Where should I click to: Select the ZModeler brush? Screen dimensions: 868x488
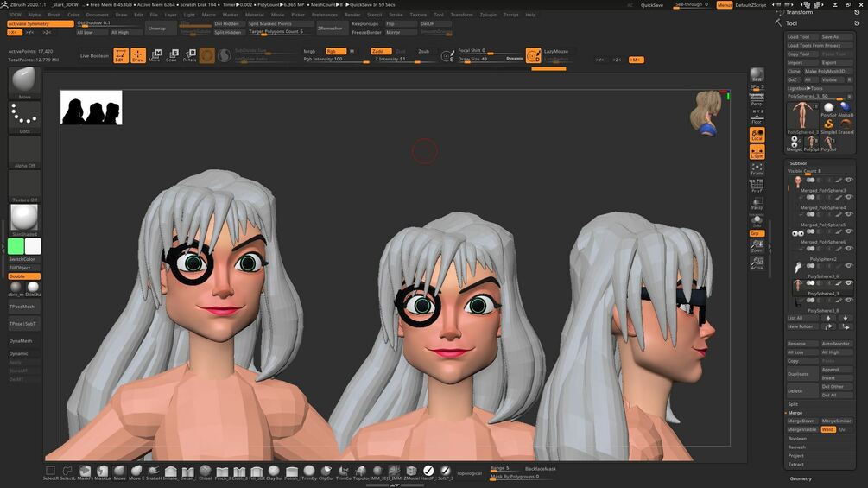point(411,472)
